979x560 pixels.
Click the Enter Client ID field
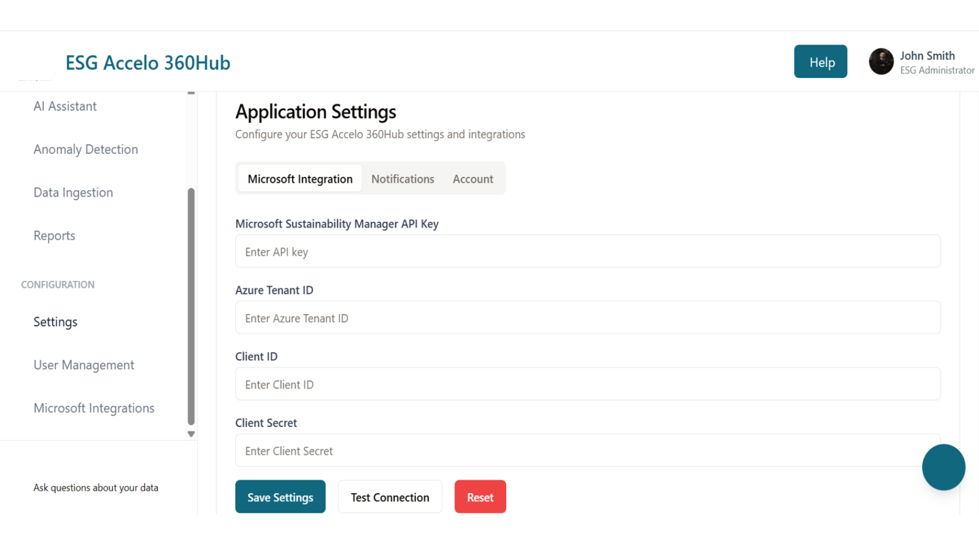(588, 384)
